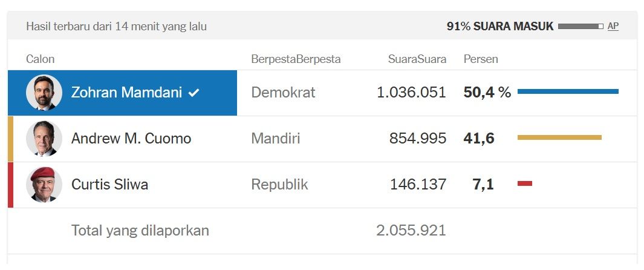The image size is (644, 270).
Task: Click Zohran Mamdani's portrait photo
Action: click(x=44, y=93)
